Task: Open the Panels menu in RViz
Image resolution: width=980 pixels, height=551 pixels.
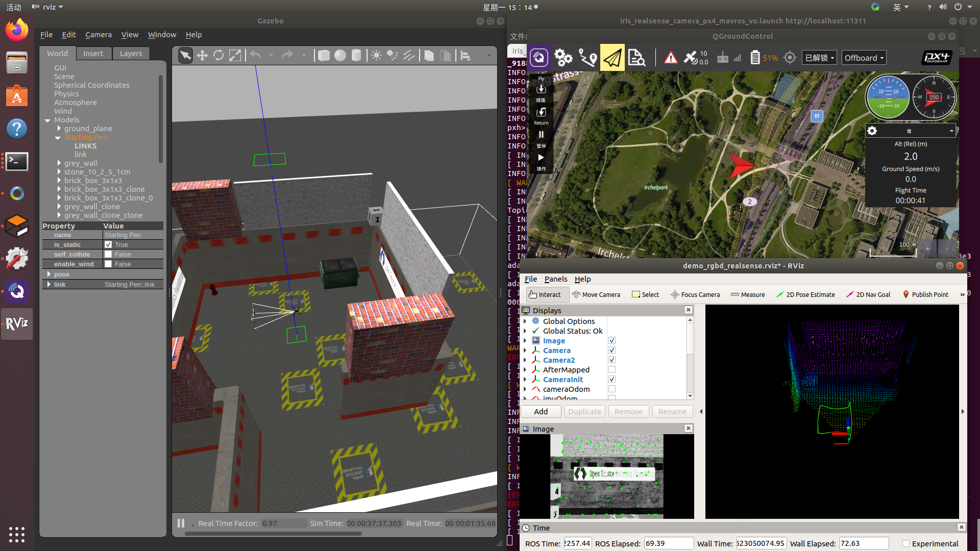Action: (555, 279)
